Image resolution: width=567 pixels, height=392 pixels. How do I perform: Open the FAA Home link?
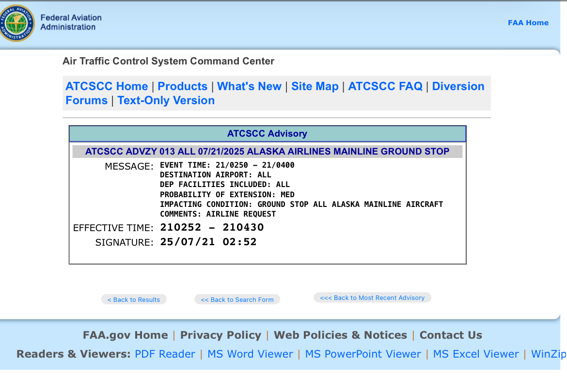[528, 23]
